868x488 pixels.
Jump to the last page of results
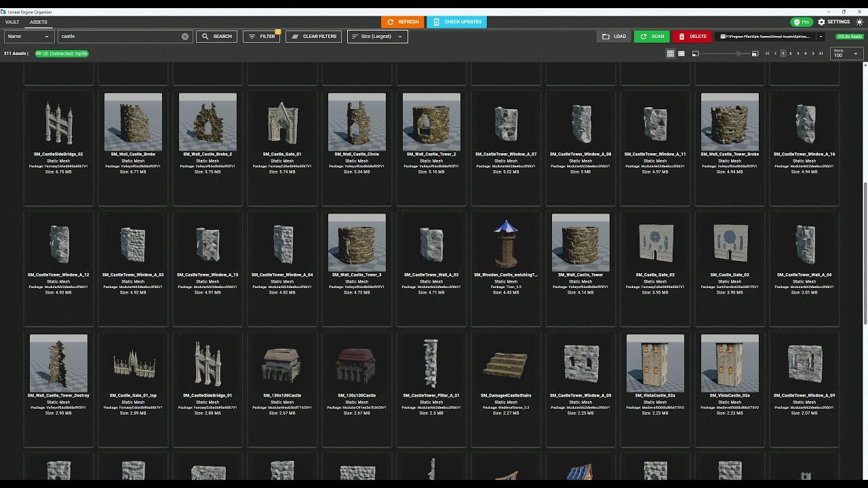821,54
